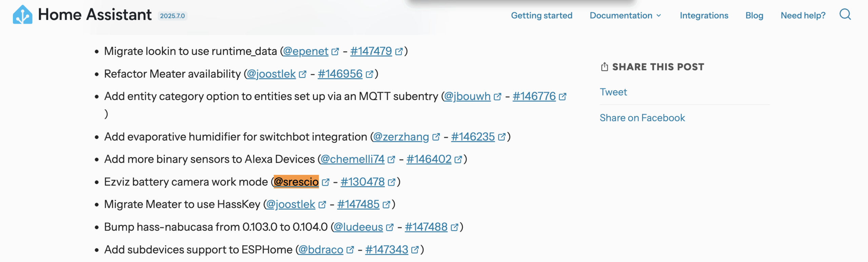This screenshot has width=868, height=262.
Task: Open highlighted @srescio profile link
Action: pyautogui.click(x=296, y=182)
